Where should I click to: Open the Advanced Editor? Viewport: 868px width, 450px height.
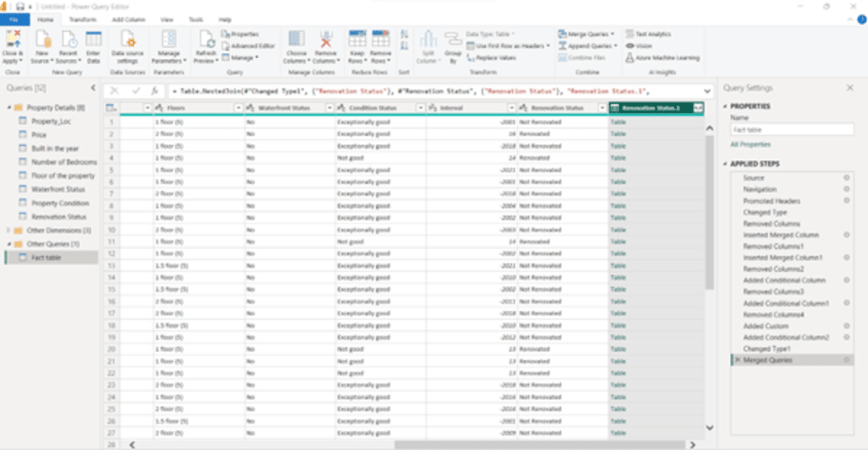pyautogui.click(x=248, y=46)
